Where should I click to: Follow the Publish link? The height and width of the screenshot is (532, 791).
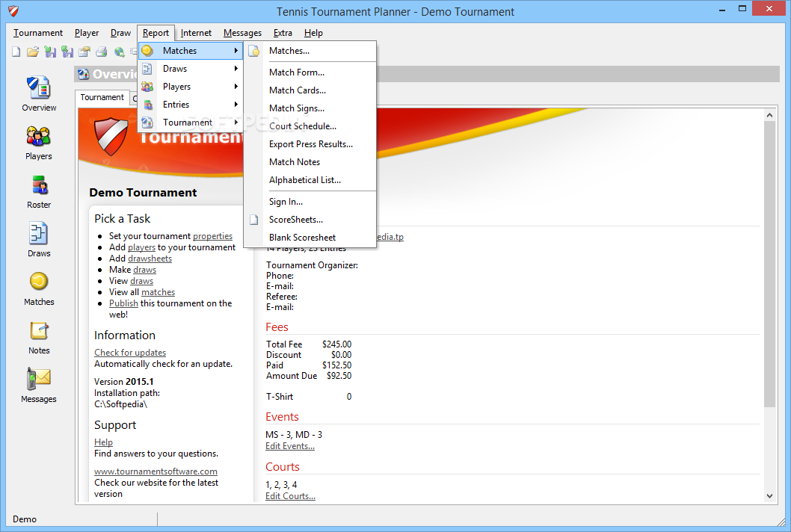123,303
